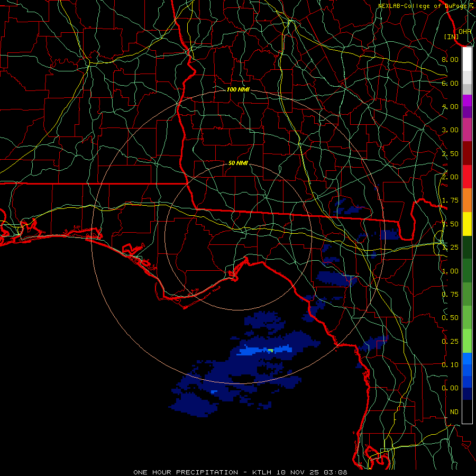
Task: Select the 1.75 legend value
Action: click(x=450, y=200)
